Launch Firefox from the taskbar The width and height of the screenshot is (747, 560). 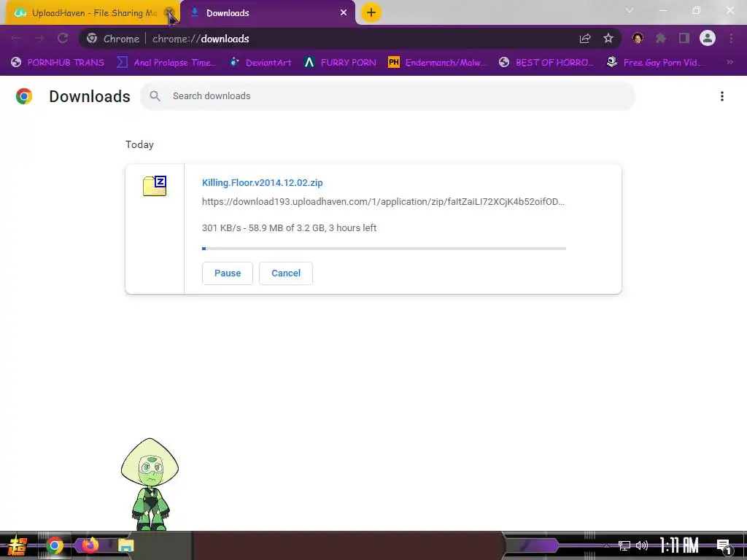coord(90,545)
